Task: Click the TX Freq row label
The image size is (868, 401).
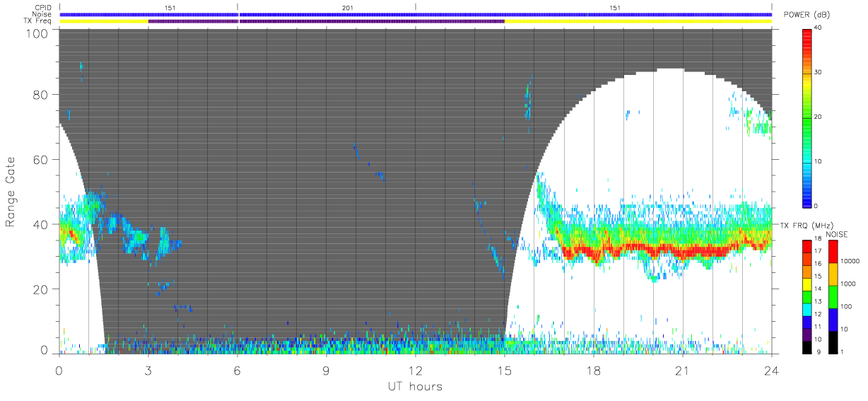Action: point(39,21)
